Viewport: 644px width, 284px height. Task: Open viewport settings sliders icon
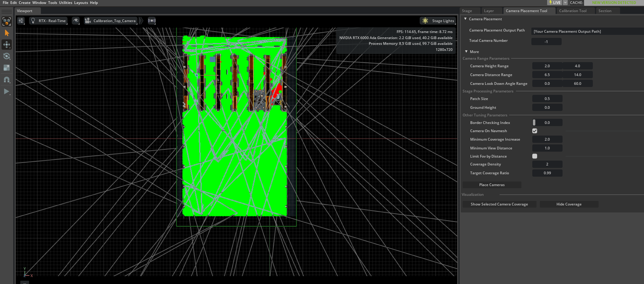click(21, 21)
